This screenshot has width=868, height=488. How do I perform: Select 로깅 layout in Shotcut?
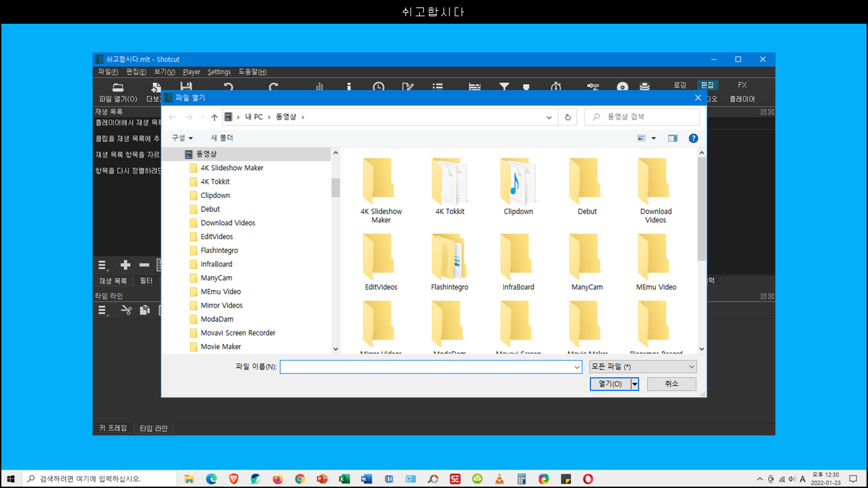pyautogui.click(x=680, y=85)
